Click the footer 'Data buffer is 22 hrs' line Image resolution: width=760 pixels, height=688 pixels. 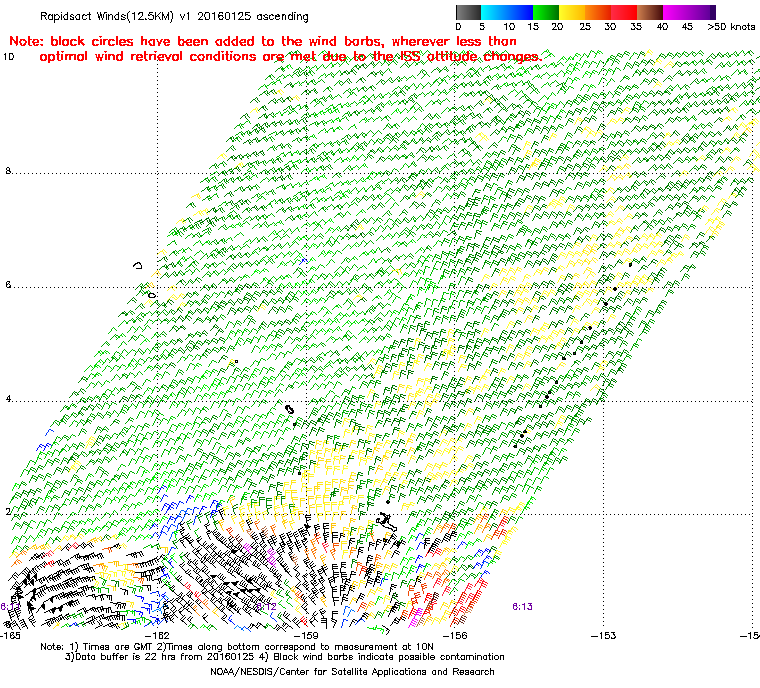(x=285, y=657)
